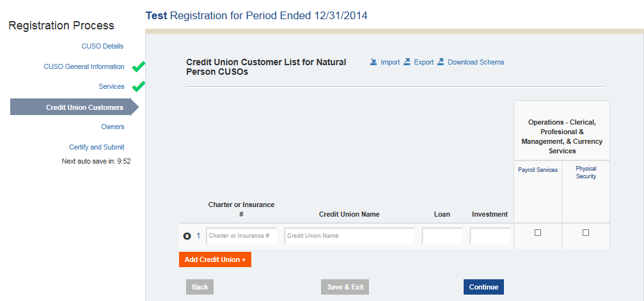Screen dimensions: 644x301
Task: Open CUSO Details step
Action: click(x=102, y=46)
